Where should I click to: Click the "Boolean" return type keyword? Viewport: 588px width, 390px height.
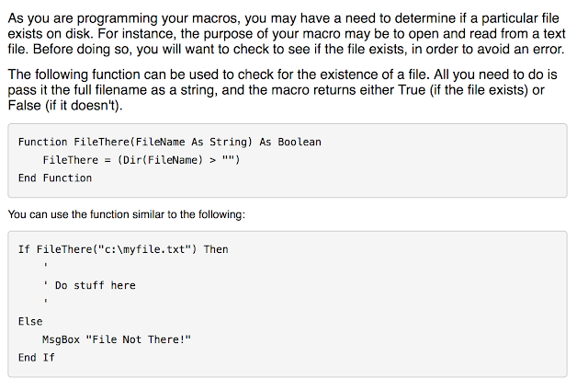[x=300, y=142]
